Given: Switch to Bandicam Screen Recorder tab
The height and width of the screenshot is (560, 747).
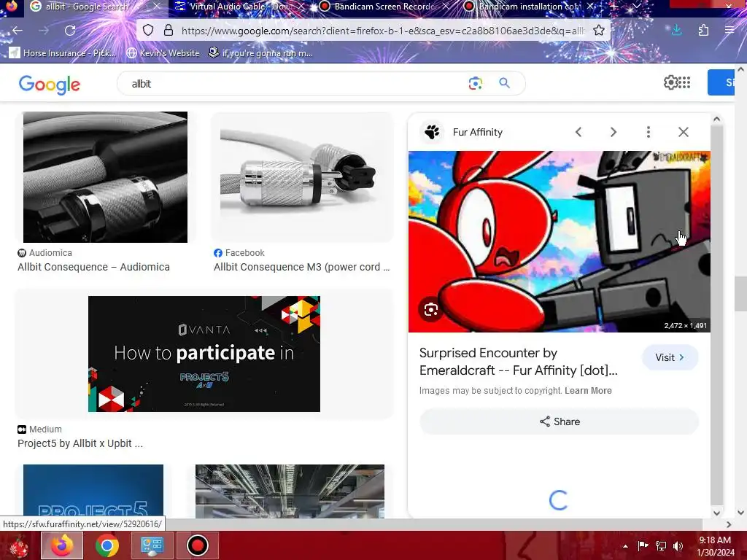Looking at the screenshot, I should [x=385, y=7].
